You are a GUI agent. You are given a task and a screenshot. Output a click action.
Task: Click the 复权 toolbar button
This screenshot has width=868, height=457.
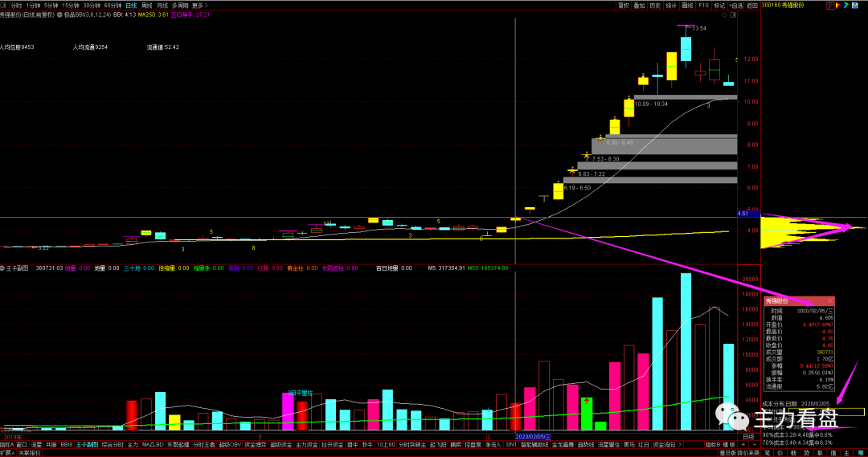point(624,6)
